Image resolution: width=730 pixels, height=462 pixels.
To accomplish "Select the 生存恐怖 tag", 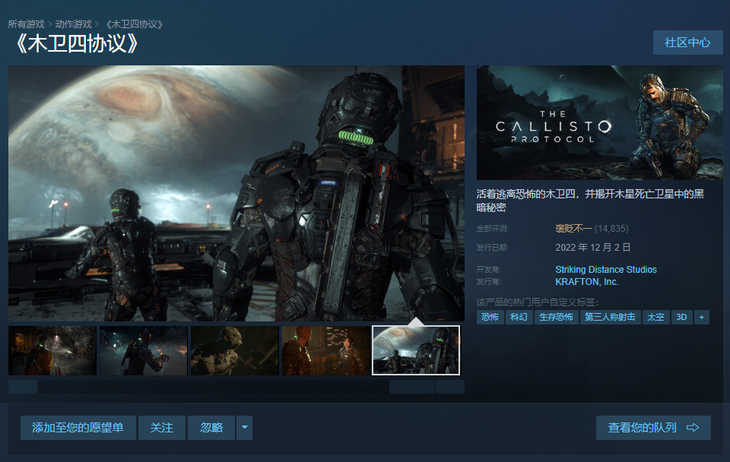I will pyautogui.click(x=556, y=317).
